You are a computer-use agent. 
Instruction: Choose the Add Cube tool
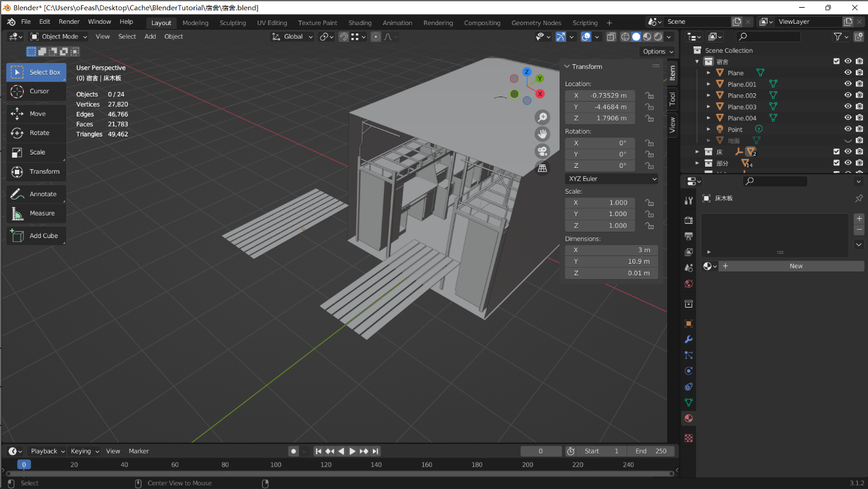[x=36, y=236]
